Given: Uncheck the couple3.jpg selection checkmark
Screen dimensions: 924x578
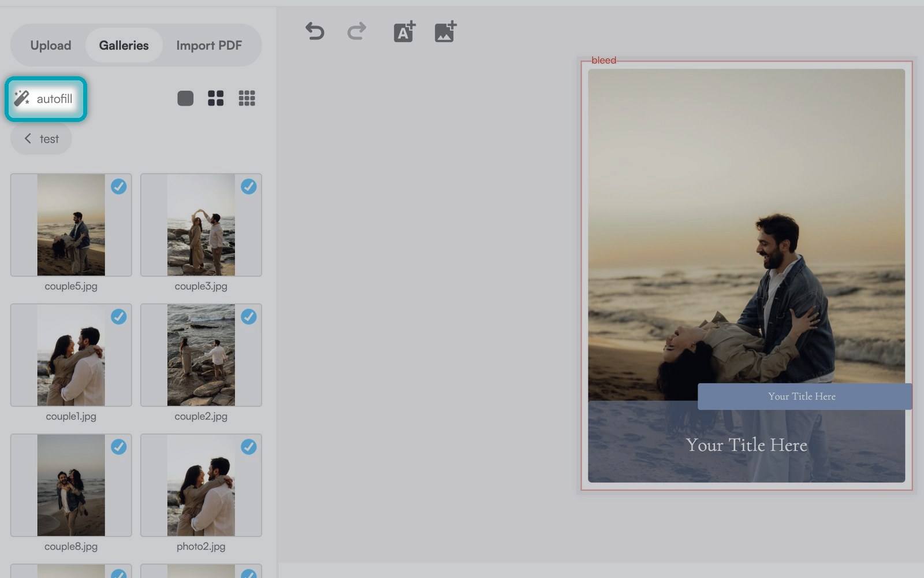Looking at the screenshot, I should [249, 187].
